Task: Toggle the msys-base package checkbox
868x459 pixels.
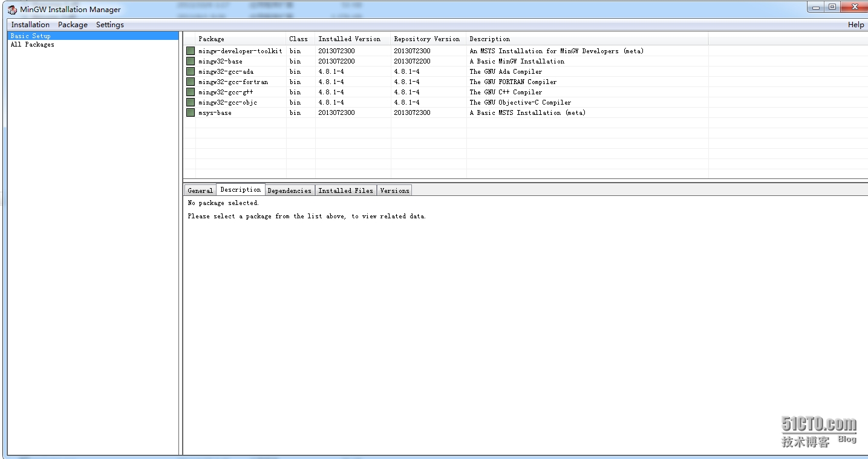Action: (191, 112)
